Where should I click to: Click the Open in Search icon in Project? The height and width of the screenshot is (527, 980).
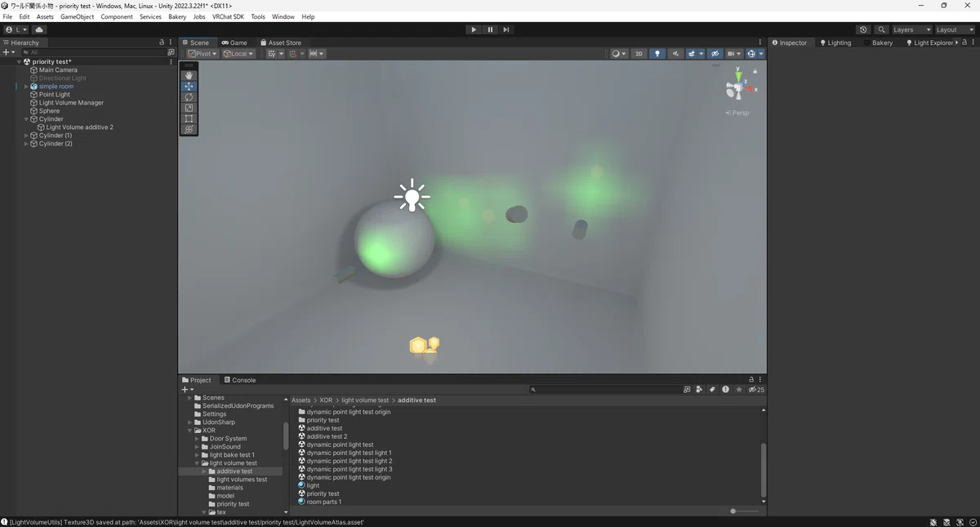(x=687, y=390)
